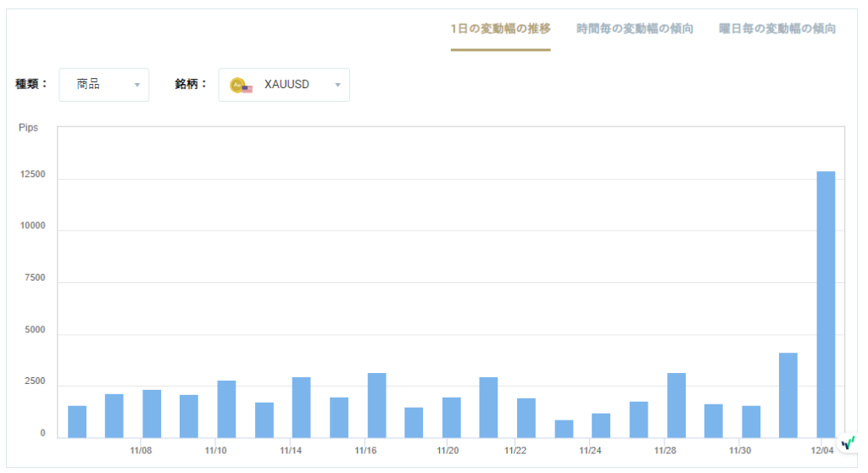Click the x-axis label 11/08
This screenshot has width=868, height=473.
141,450
